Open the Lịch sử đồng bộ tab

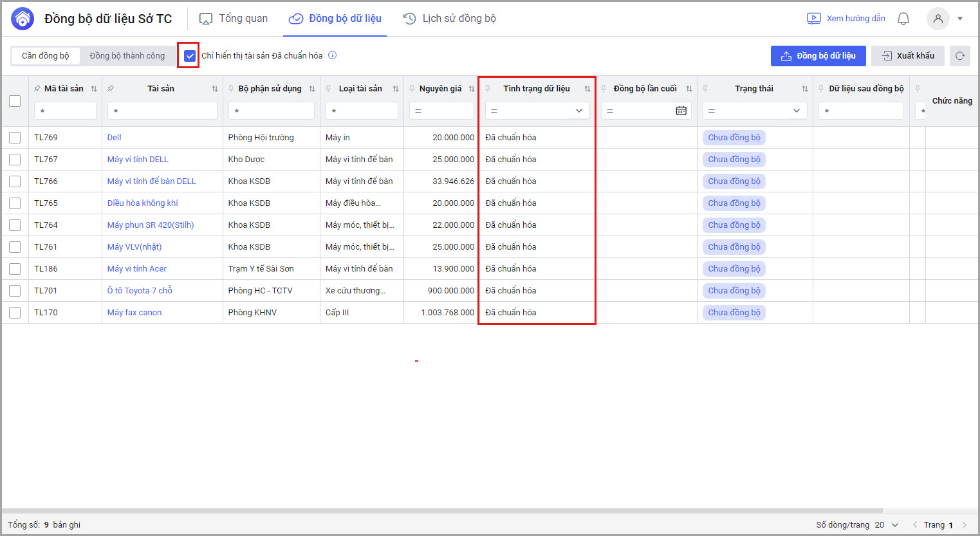(450, 19)
